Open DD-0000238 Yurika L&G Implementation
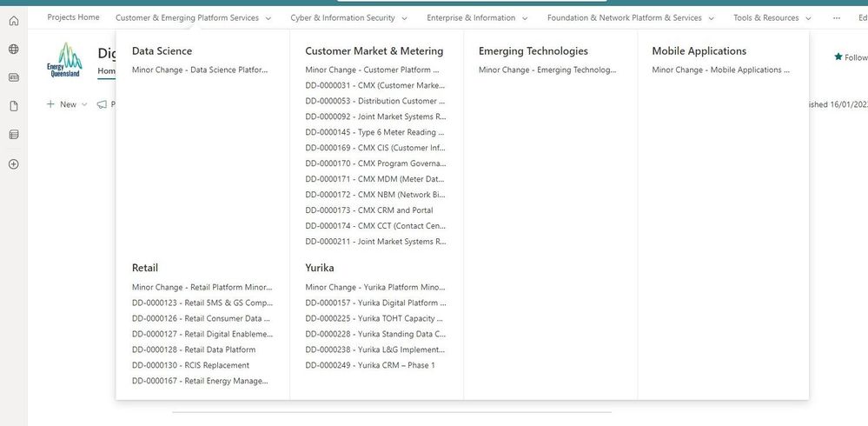The height and width of the screenshot is (426, 868). tap(375, 349)
